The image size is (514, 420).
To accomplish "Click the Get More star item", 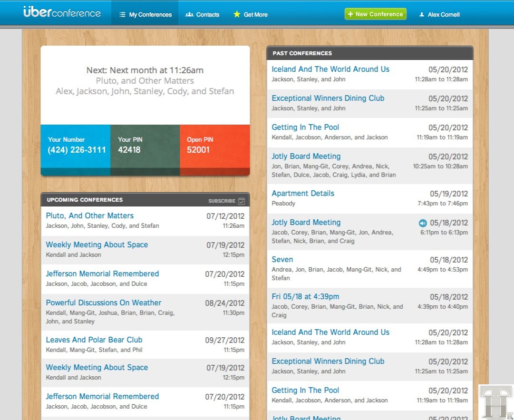I will click(x=251, y=14).
